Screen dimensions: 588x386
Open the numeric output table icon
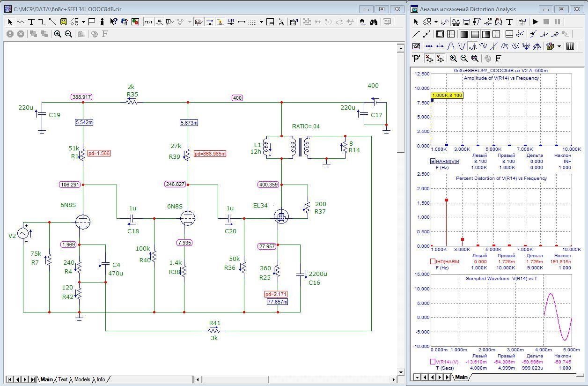point(570,46)
